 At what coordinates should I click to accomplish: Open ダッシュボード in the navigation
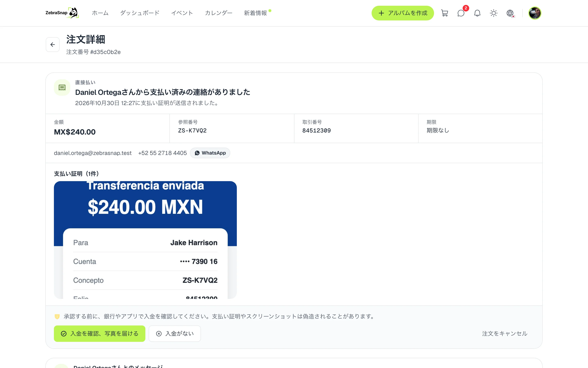140,13
